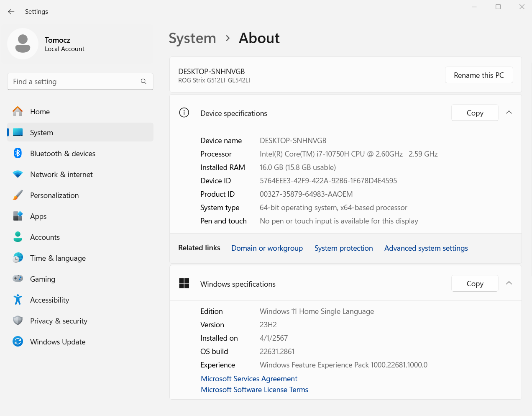532x416 pixels.
Task: Click the OS build value 22631.2861
Action: click(x=277, y=352)
